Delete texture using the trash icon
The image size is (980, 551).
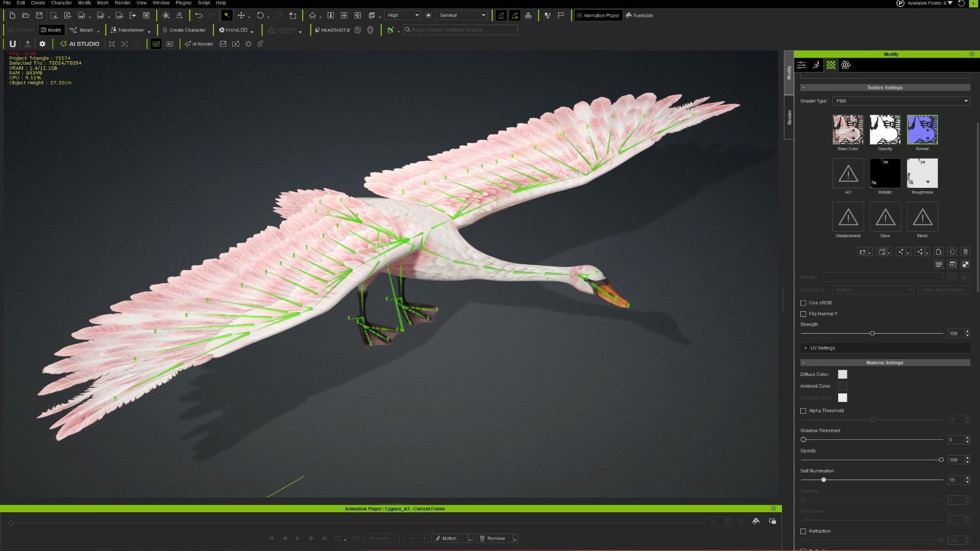pos(965,252)
